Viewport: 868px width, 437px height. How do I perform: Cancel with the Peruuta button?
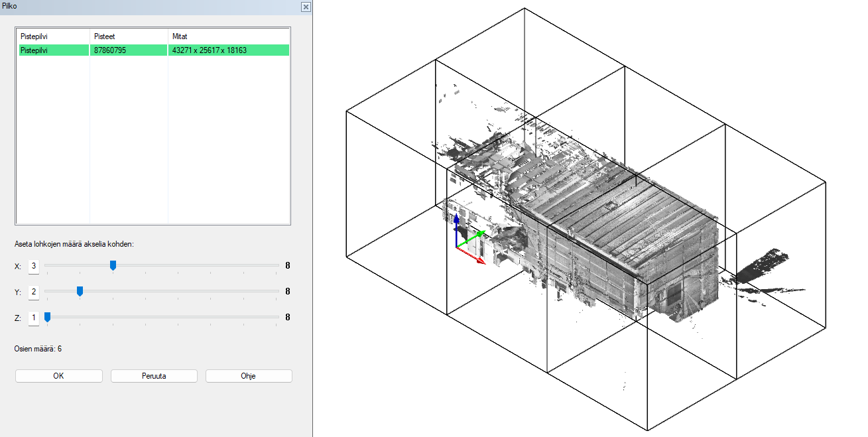(154, 376)
